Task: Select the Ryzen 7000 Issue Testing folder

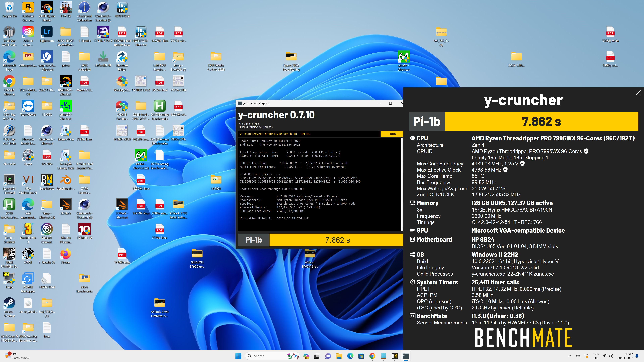Action: pyautogui.click(x=291, y=61)
